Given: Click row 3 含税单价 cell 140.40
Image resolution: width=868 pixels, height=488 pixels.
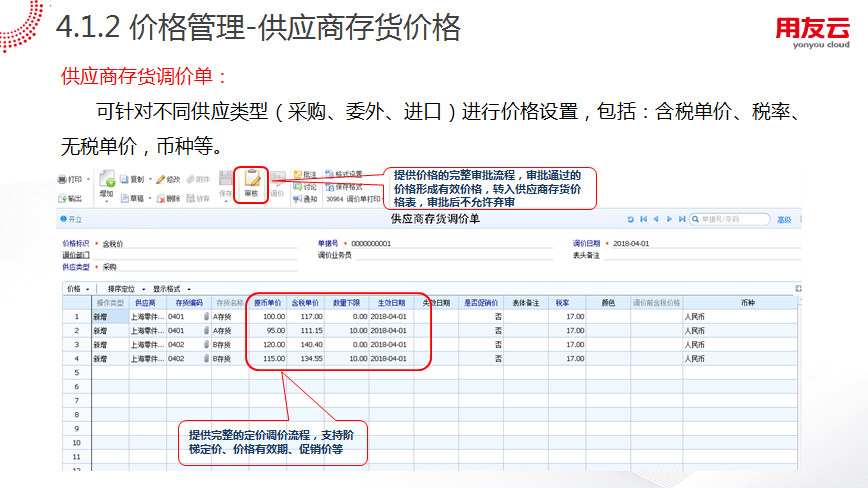Looking at the screenshot, I should click(x=306, y=344).
